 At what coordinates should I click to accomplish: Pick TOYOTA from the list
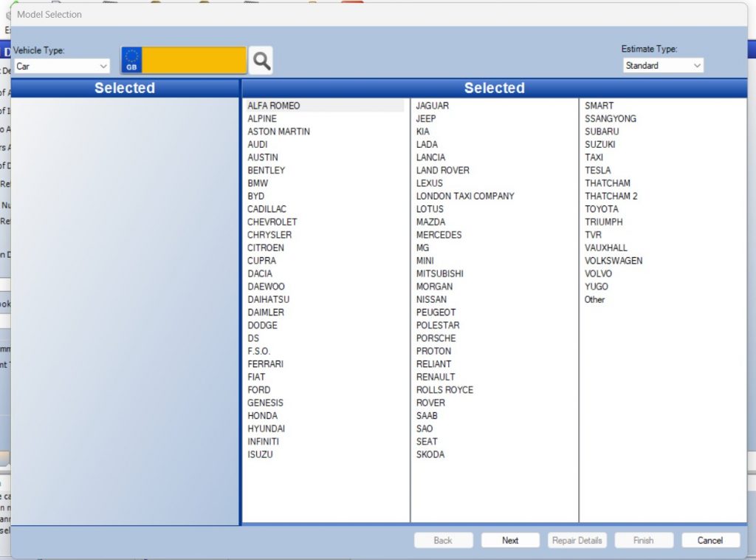pyautogui.click(x=602, y=209)
